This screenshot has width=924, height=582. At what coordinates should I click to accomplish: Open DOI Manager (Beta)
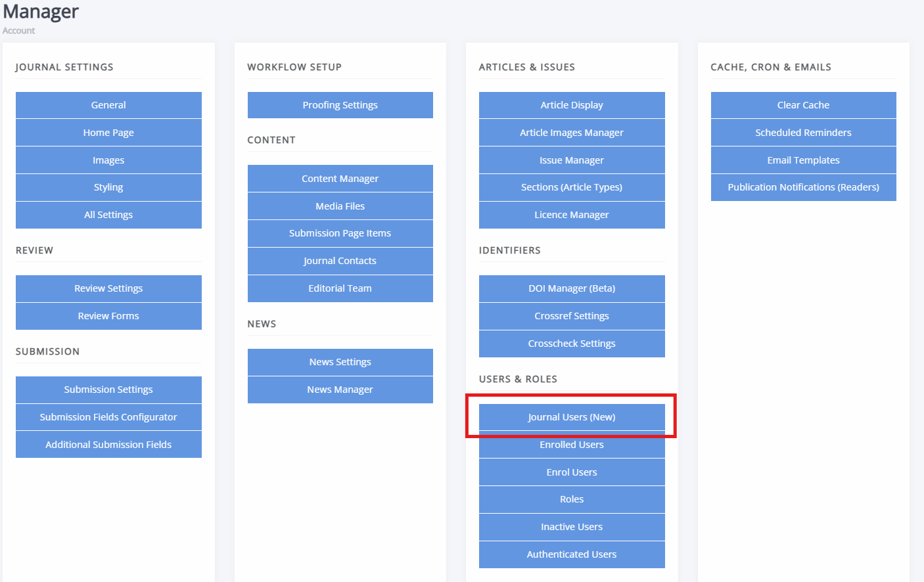(572, 288)
